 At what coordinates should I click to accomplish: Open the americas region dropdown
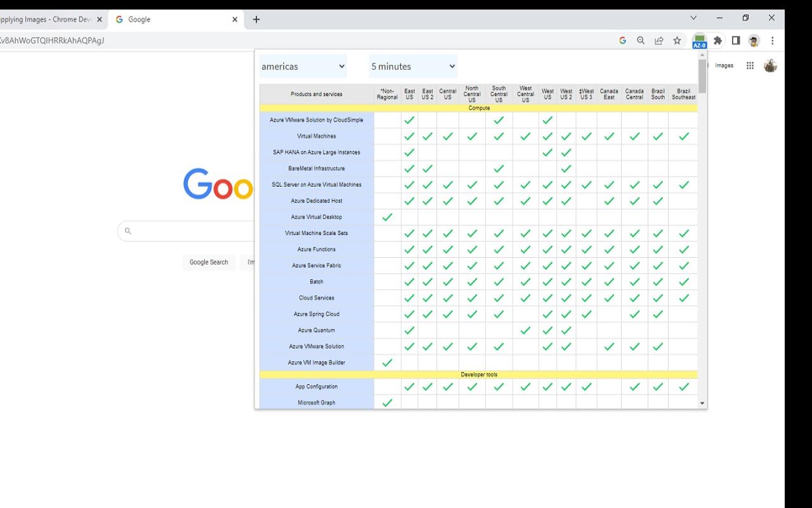303,66
